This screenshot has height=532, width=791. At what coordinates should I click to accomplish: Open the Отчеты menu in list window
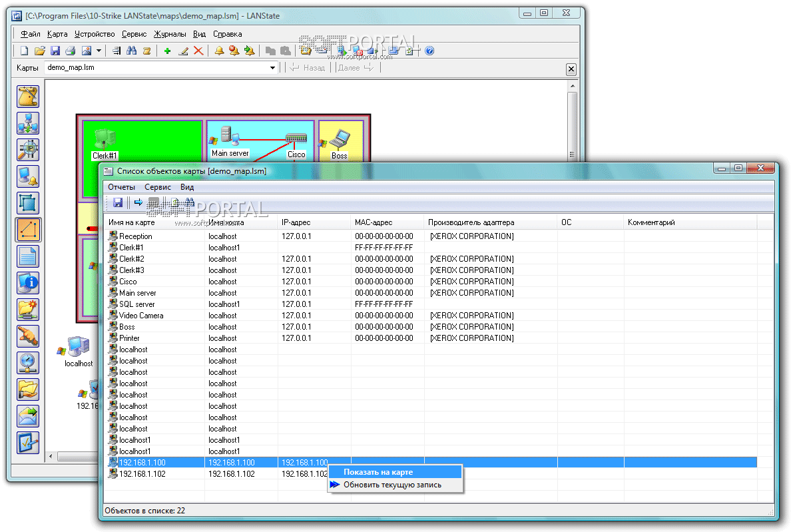click(x=121, y=188)
